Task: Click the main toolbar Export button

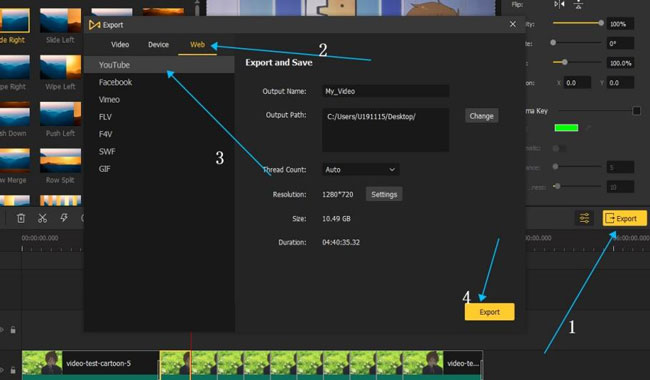Action: [x=624, y=218]
